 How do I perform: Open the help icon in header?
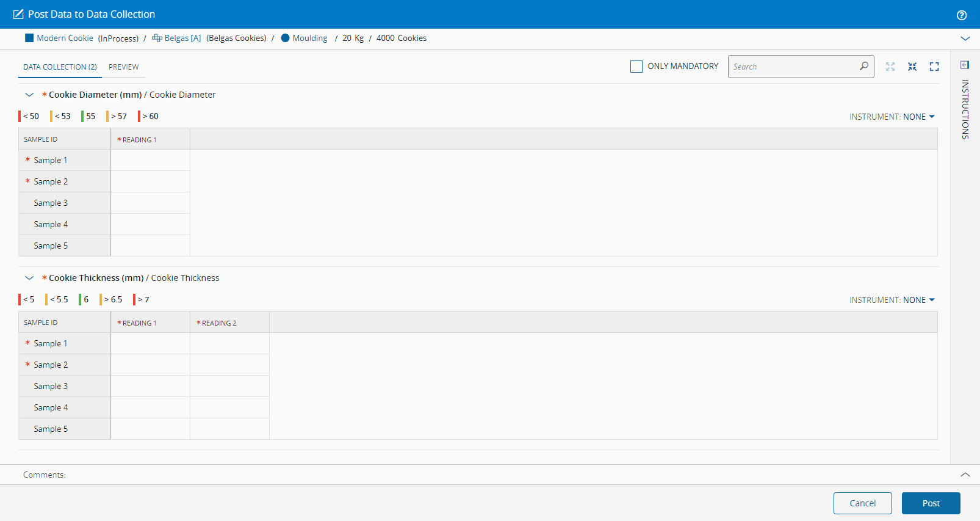(962, 15)
